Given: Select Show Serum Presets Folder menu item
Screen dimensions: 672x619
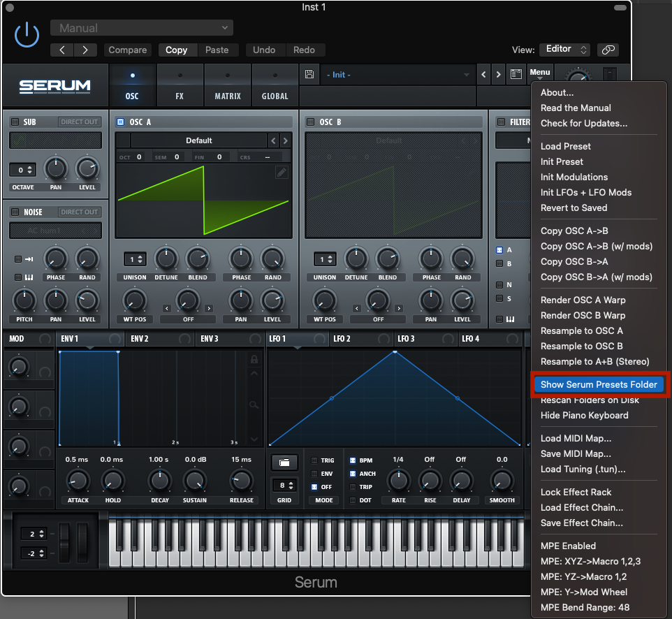Looking at the screenshot, I should pos(599,384).
